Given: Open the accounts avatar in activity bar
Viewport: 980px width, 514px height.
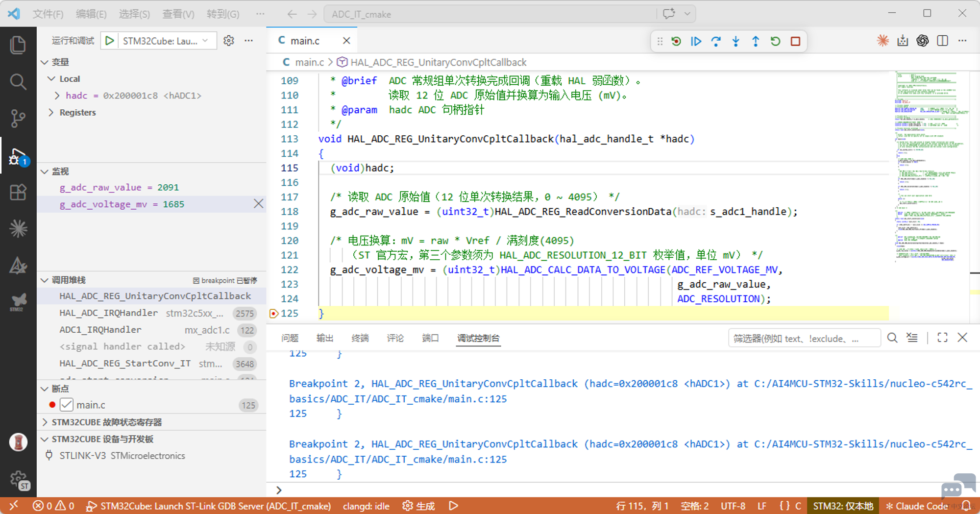Looking at the screenshot, I should point(18,442).
